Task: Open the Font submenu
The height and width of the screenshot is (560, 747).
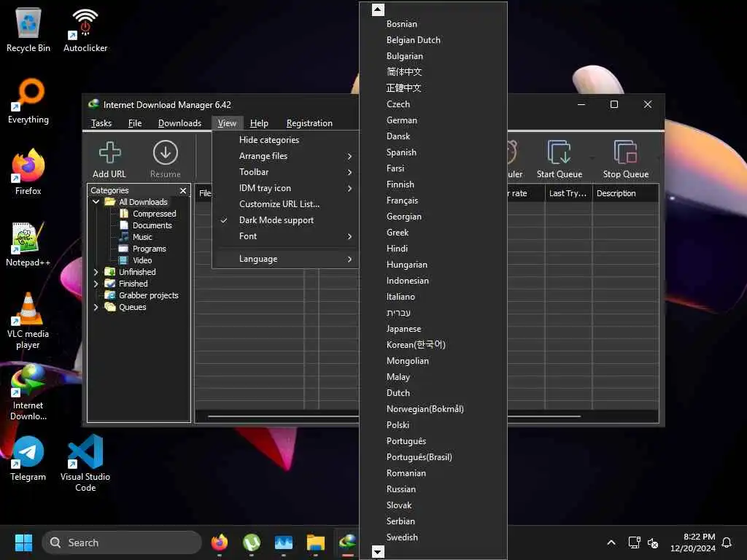Action: point(285,236)
